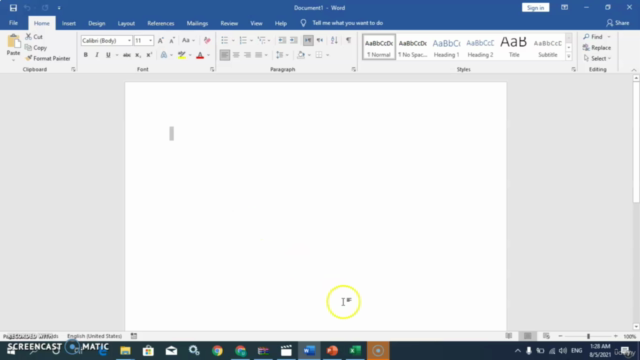
Task: Apply the yellow text highlight color
Action: tap(182, 55)
